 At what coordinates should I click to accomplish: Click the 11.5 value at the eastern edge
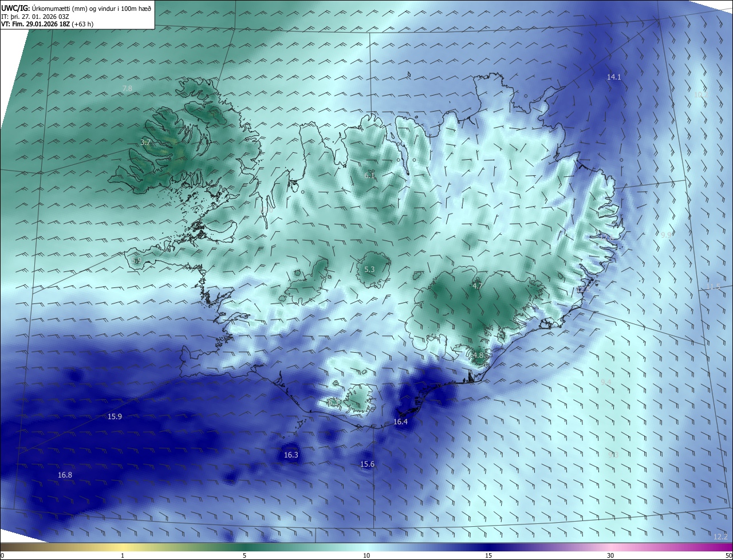pyautogui.click(x=713, y=286)
